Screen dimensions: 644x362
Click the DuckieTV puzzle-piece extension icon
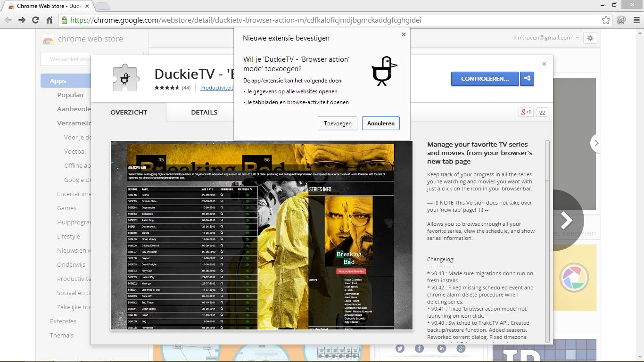coord(125,77)
